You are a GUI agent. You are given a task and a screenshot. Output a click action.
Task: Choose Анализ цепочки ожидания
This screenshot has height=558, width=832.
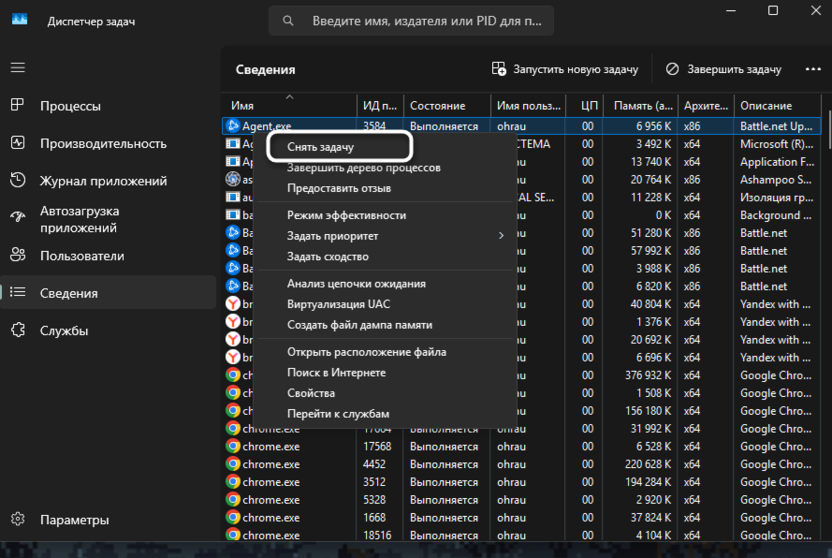356,284
